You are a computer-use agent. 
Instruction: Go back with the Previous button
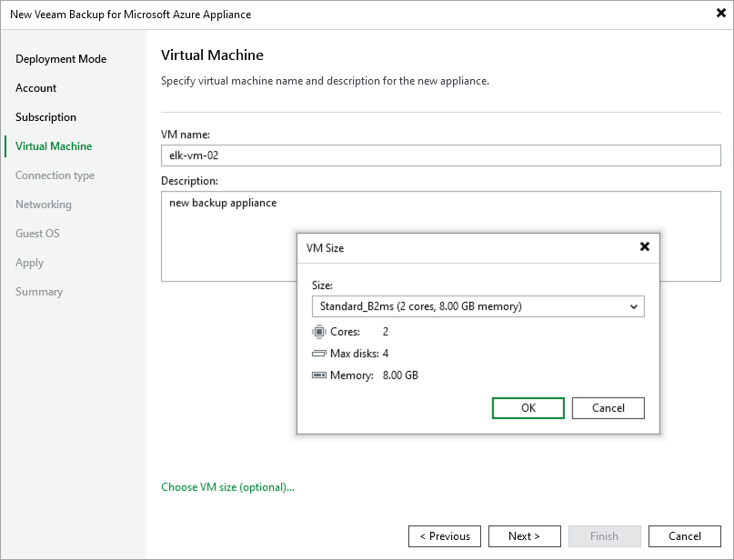point(445,536)
